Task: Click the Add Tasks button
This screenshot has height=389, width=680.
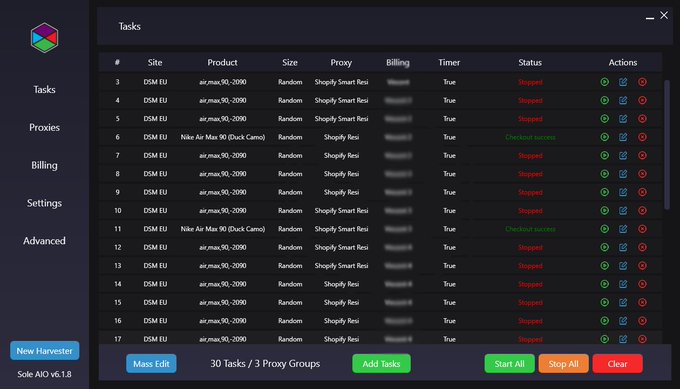Action: [x=381, y=364]
